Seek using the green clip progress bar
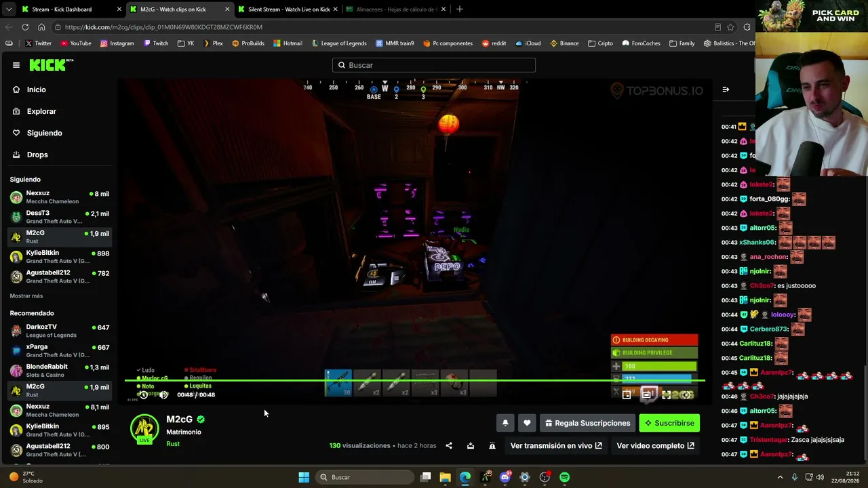Viewport: 868px width, 488px height. [415, 381]
